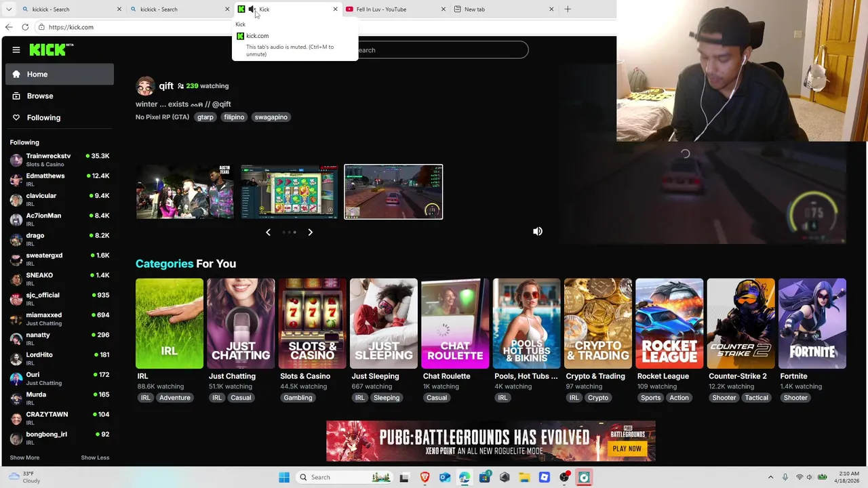Viewport: 868px width, 488px height.
Task: Go to next featured stream arrow
Action: 310,232
